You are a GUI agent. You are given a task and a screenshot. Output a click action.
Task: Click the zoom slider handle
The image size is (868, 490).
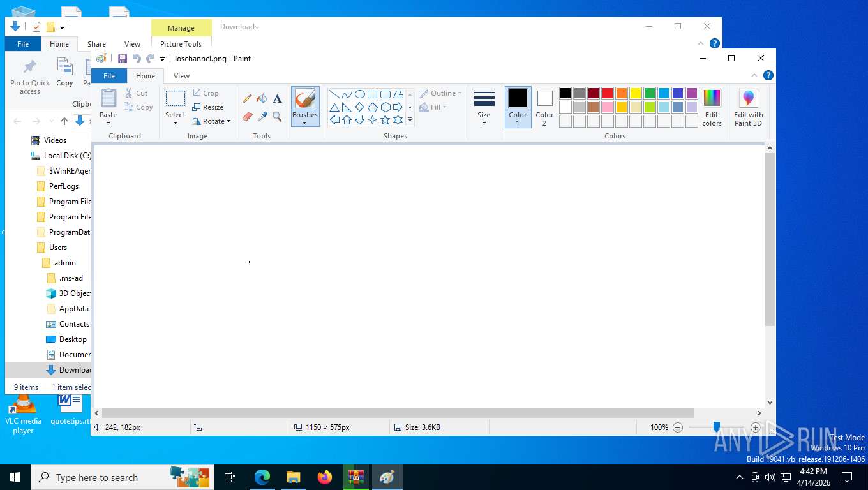point(717,427)
